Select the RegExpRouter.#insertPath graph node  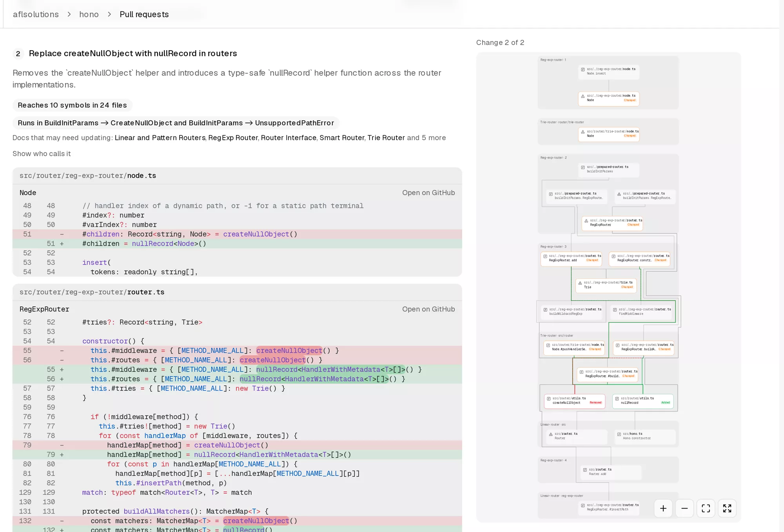pos(609,507)
